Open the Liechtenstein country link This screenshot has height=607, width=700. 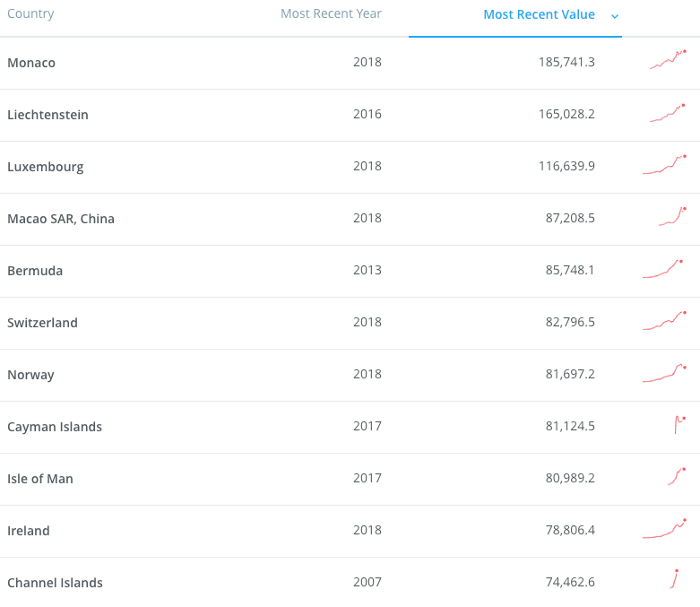click(x=48, y=115)
